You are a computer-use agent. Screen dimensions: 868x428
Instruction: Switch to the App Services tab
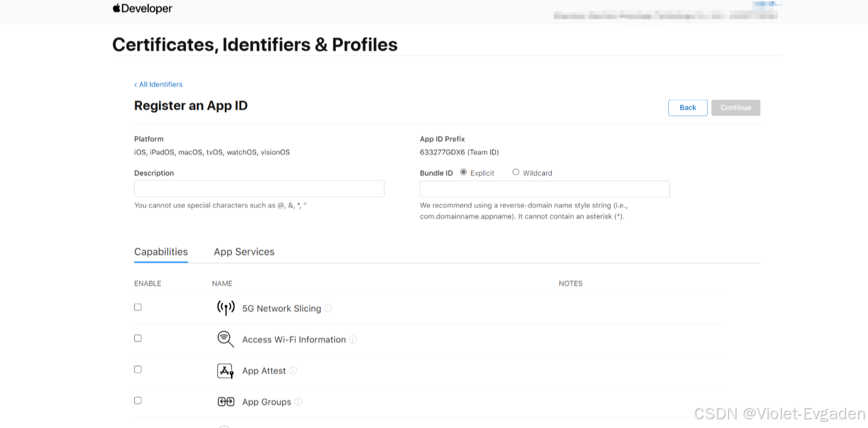click(244, 252)
